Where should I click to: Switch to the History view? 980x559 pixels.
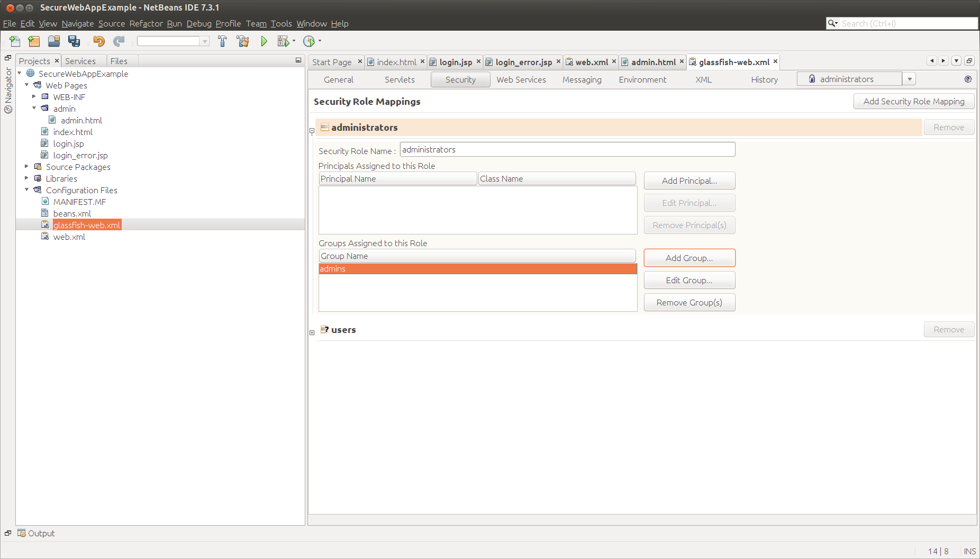tap(764, 79)
